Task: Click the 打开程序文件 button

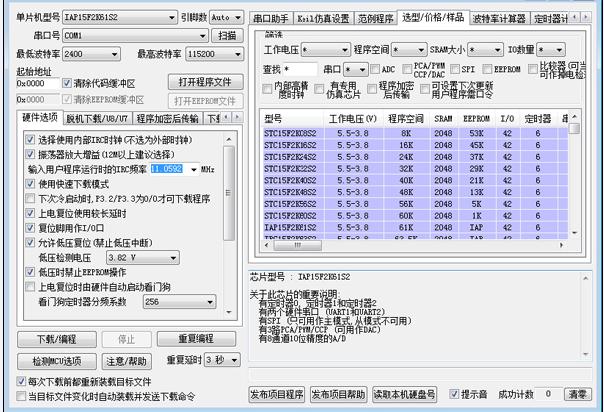Action: (x=205, y=82)
